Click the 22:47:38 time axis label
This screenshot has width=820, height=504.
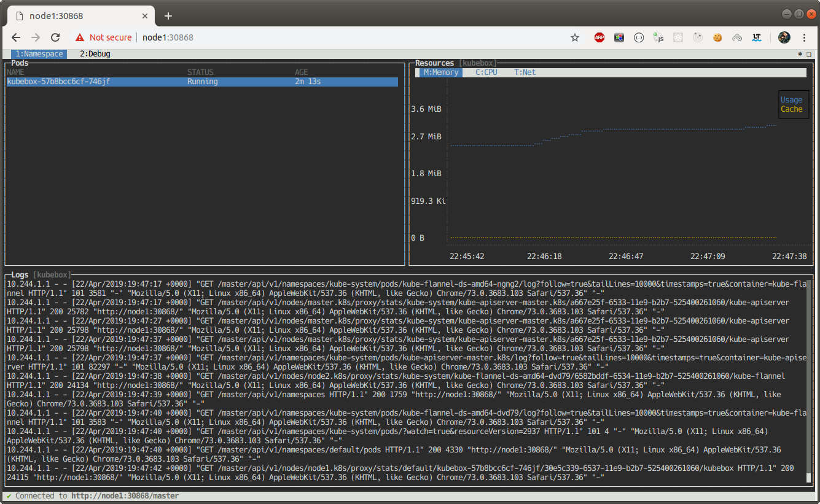coord(789,257)
